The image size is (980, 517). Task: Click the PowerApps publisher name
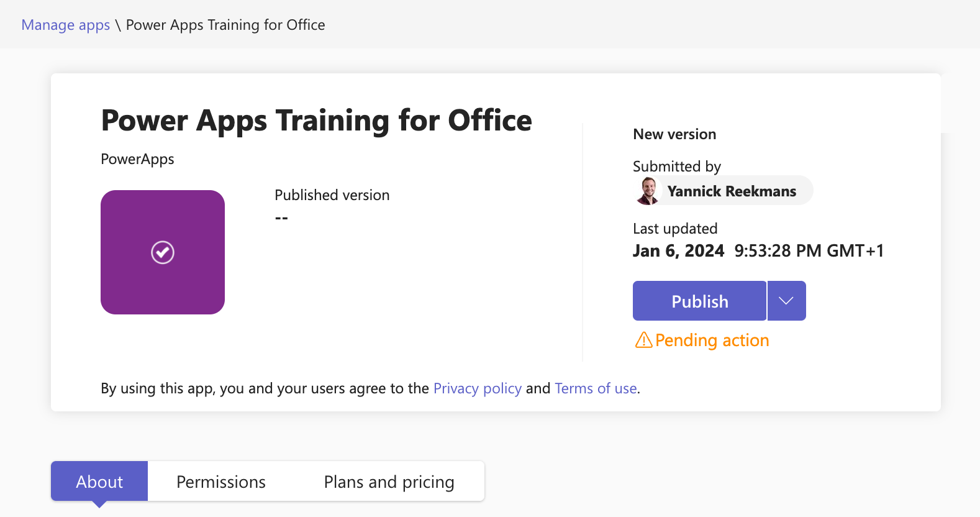[137, 159]
